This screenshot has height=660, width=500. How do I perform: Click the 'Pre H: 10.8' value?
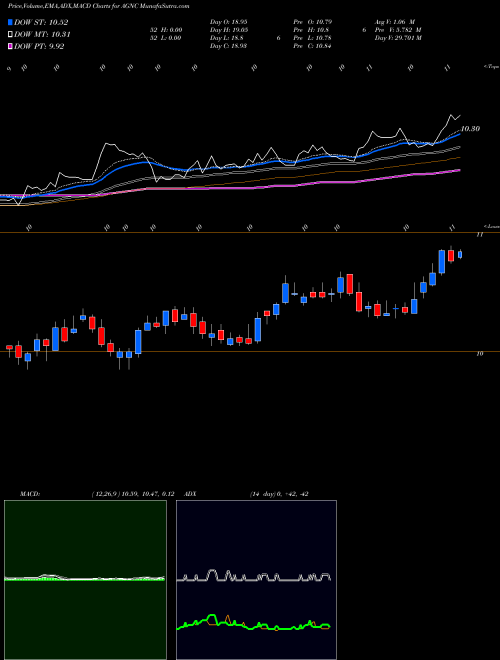310,30
